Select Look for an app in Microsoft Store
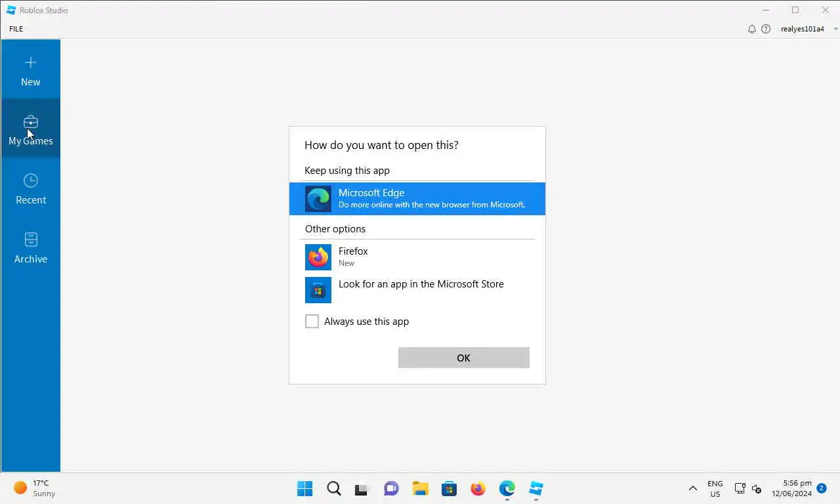The width and height of the screenshot is (840, 504). pos(417,289)
